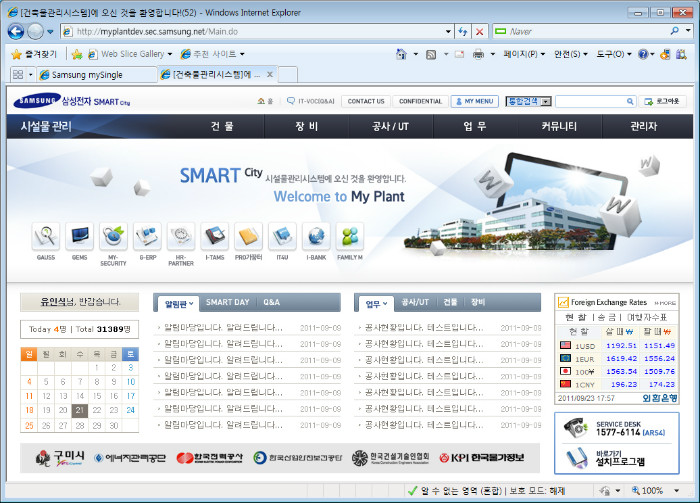Open the G-ERP shortcut icon
This screenshot has width=700, height=503.
tap(147, 236)
